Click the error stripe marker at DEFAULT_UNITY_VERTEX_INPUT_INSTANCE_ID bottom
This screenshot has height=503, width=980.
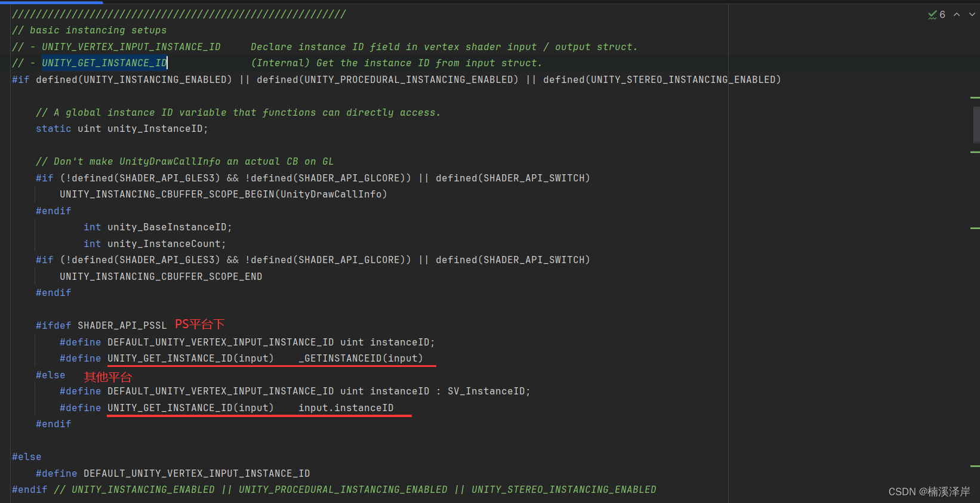point(975,466)
